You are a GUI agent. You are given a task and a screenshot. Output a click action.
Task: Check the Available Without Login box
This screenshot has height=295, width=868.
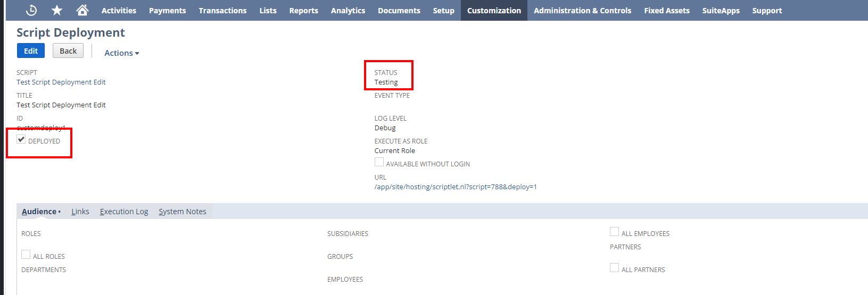pos(379,162)
